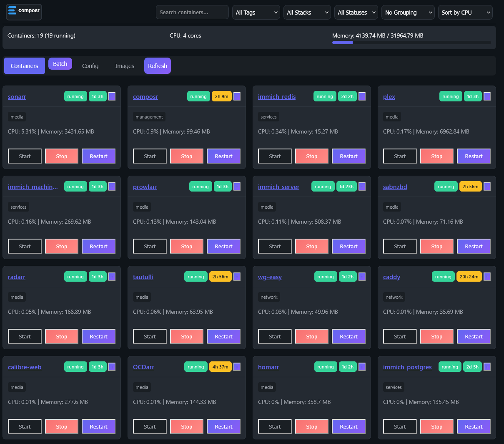
Task: Click the 'CPU: 5.31%' stats on sonarr
Action: pyautogui.click(x=22, y=131)
